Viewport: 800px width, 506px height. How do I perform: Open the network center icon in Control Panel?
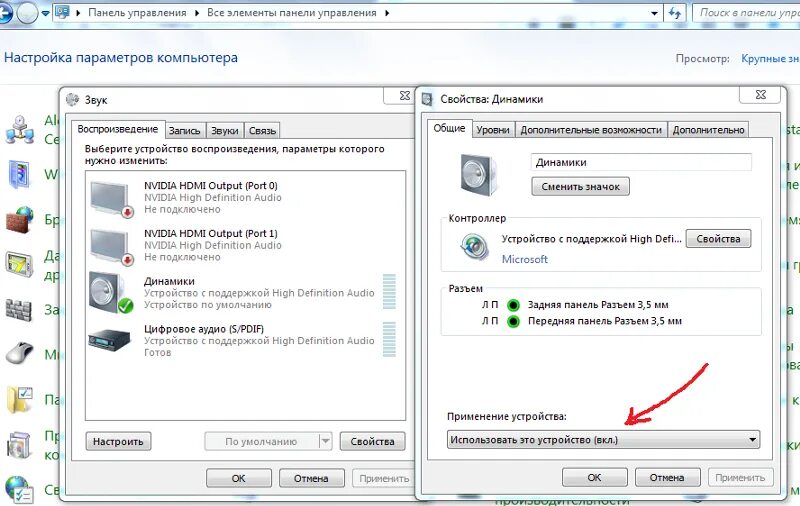[x=20, y=129]
